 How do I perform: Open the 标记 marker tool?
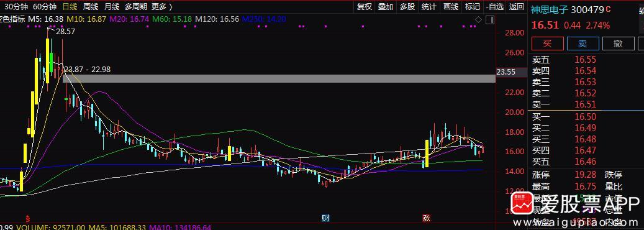coord(473,7)
